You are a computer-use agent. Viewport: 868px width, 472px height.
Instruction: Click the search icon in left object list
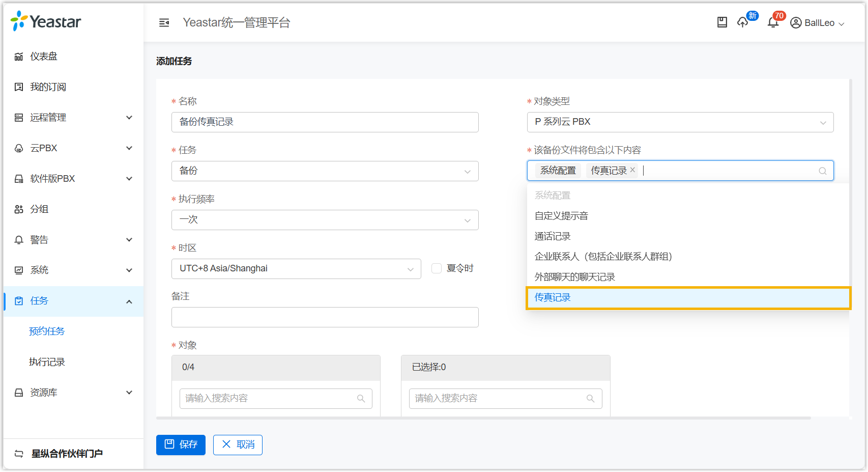coord(361,399)
